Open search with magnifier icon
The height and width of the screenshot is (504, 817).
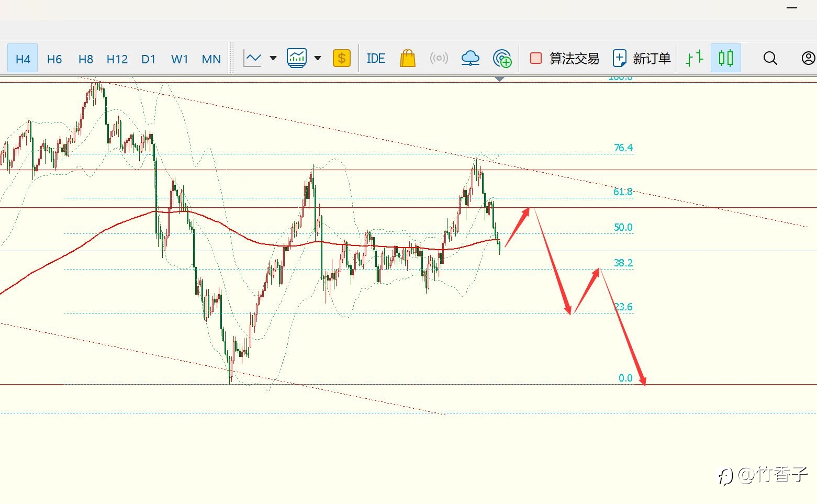coord(770,58)
